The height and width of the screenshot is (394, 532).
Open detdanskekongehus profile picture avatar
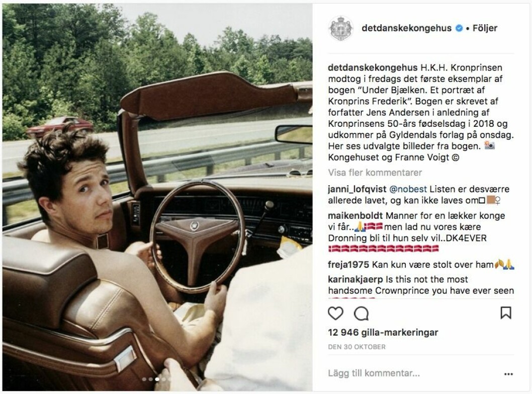pyautogui.click(x=341, y=28)
